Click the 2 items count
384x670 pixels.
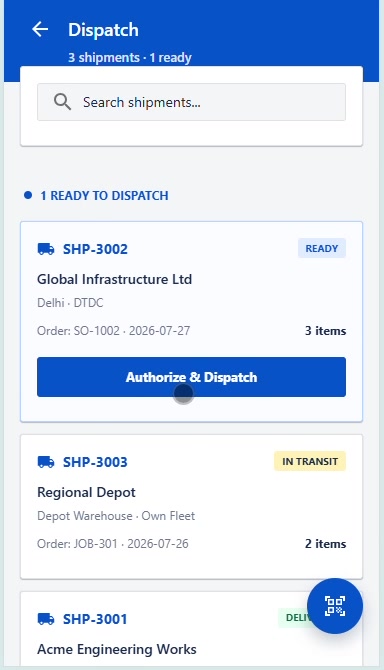tap(325, 544)
